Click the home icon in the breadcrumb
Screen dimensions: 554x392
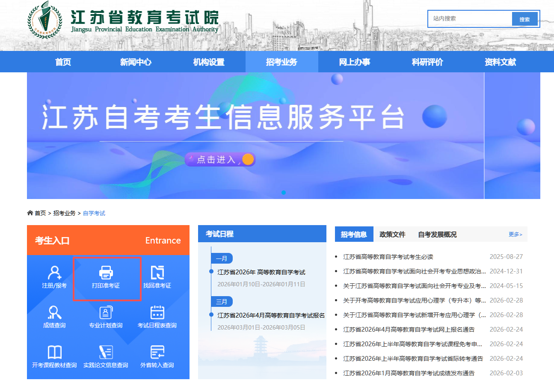tap(30, 213)
